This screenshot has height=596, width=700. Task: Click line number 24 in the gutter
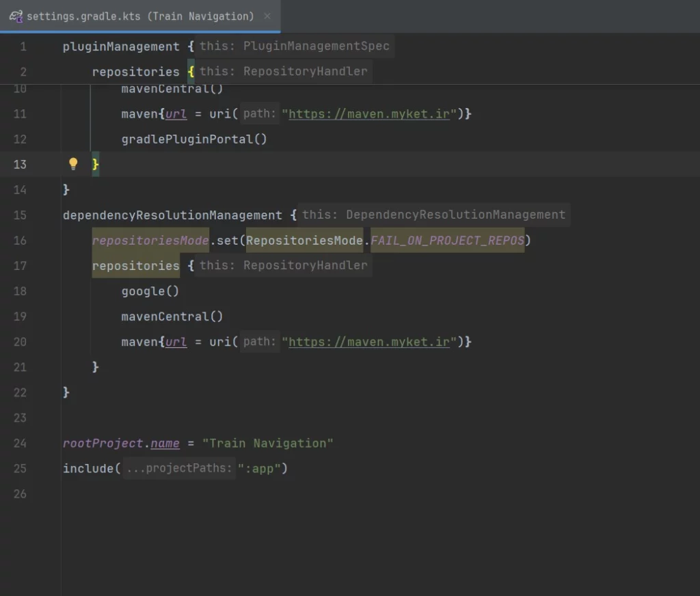[20, 443]
